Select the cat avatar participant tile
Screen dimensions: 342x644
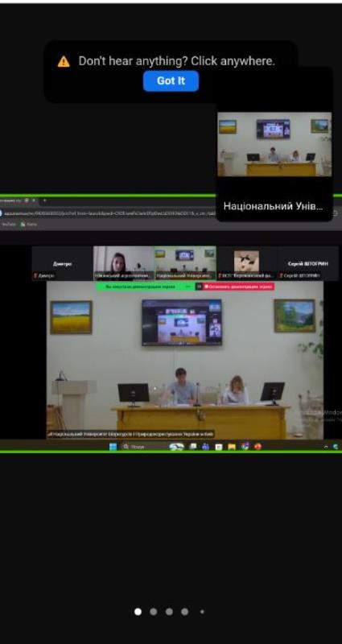[x=247, y=263]
